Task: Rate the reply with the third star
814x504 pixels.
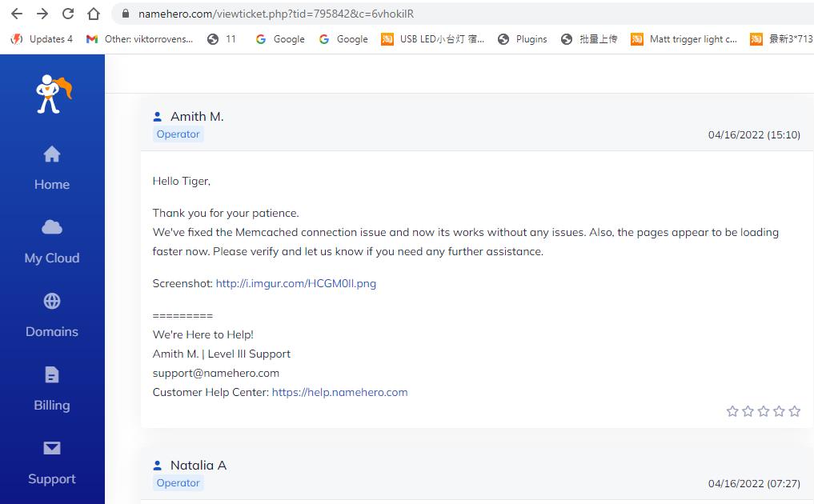Action: coord(763,411)
